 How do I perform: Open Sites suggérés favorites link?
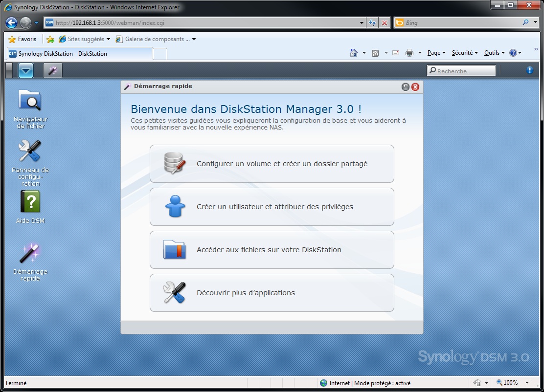84,39
